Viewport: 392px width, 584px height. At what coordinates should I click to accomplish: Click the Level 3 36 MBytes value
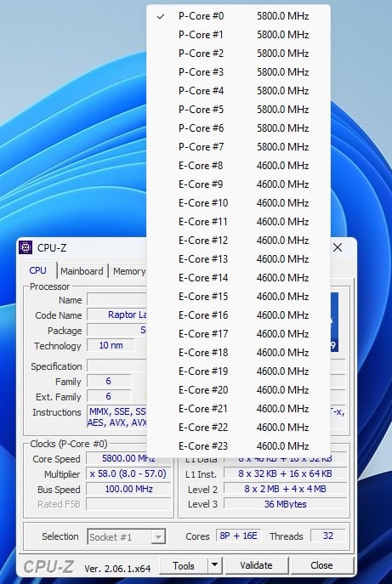(285, 504)
